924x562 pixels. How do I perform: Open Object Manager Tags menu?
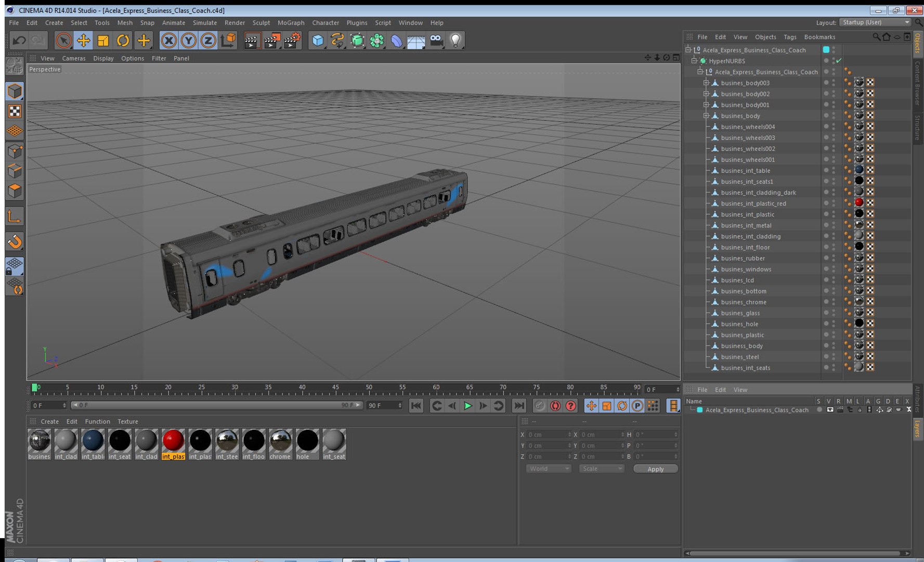click(789, 37)
